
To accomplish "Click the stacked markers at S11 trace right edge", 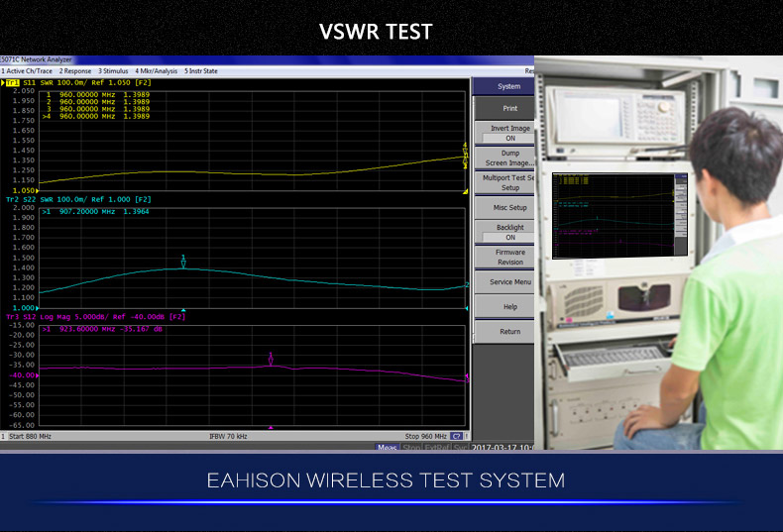I will click(465, 155).
